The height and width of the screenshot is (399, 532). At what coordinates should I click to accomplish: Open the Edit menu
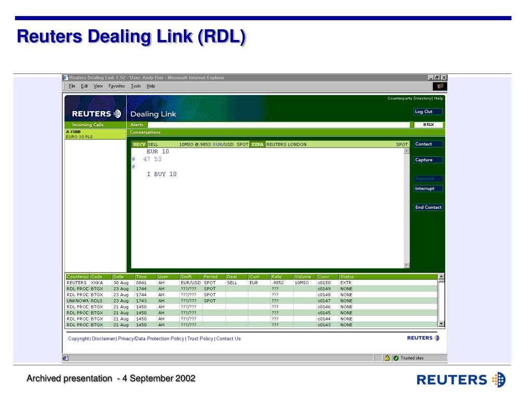(85, 86)
